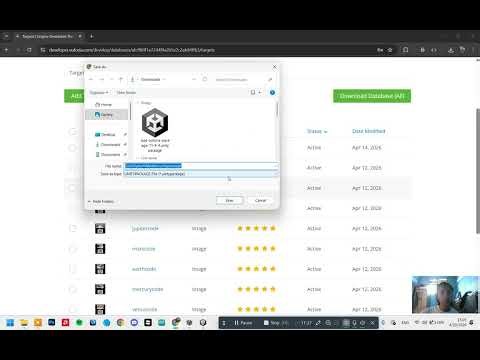Click the Download Database (All) button
The image size is (480, 360).
tap(372, 96)
